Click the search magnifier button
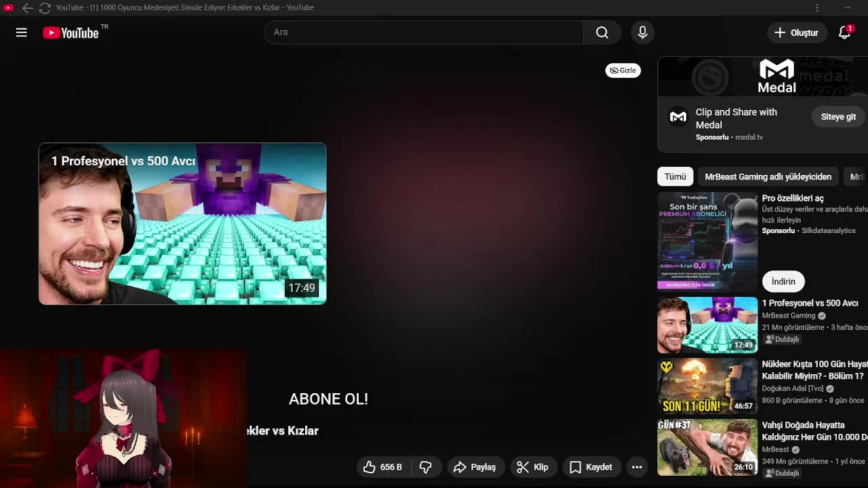This screenshot has width=868, height=488. pos(602,33)
